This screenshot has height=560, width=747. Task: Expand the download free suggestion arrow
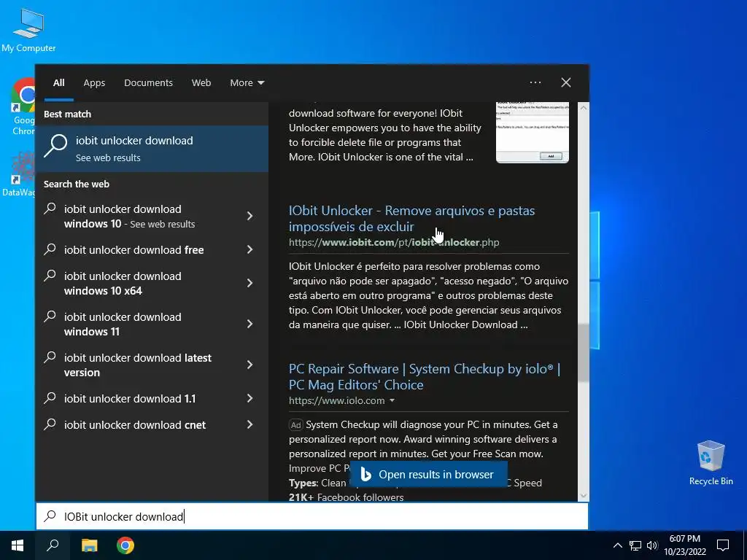250,249
